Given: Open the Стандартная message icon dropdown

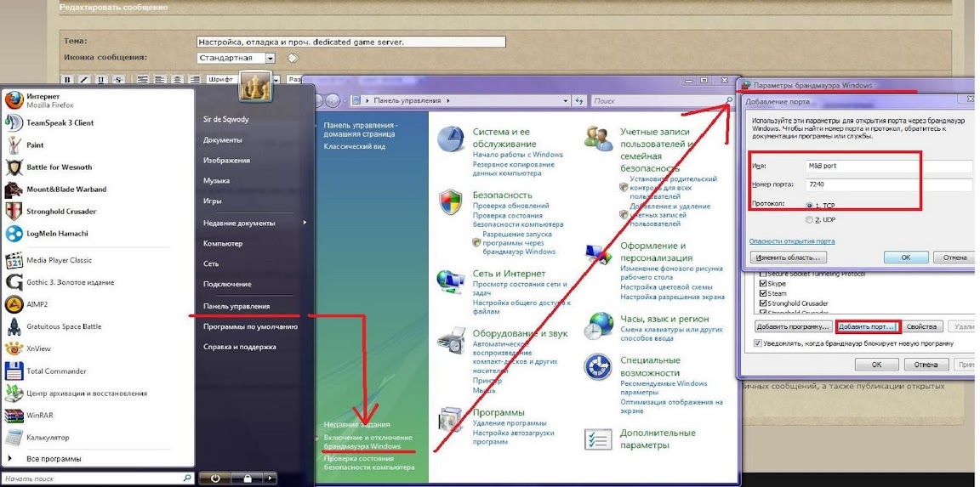Looking at the screenshot, I should click(x=270, y=58).
